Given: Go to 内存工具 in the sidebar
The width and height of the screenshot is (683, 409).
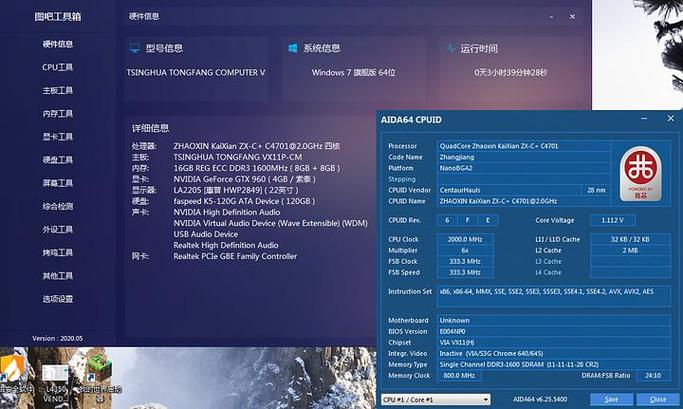Looking at the screenshot, I should coord(57,114).
